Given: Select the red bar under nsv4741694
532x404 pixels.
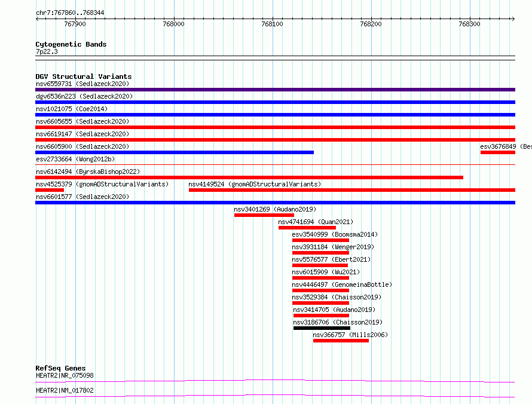Looking at the screenshot, I should pos(307,228).
